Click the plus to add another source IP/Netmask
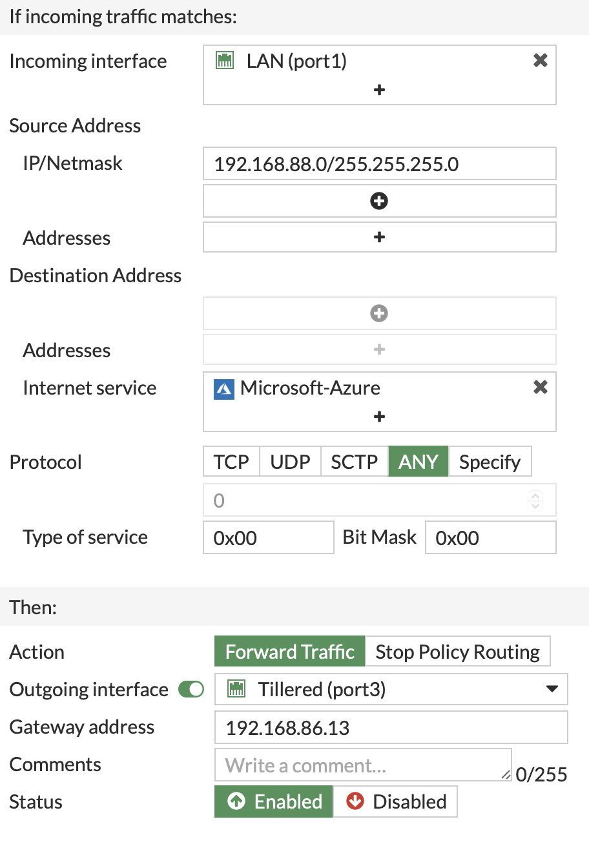Screen dimensions: 589x868 379,201
